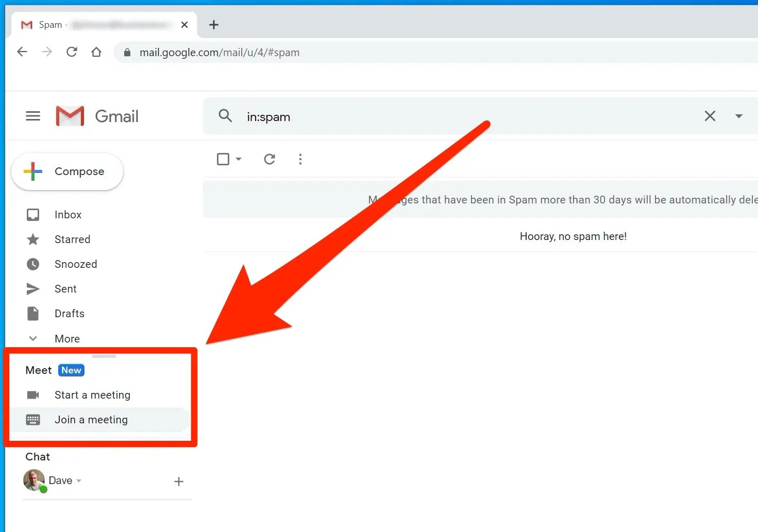
Task: Start a new chat with plus icon
Action: (179, 482)
